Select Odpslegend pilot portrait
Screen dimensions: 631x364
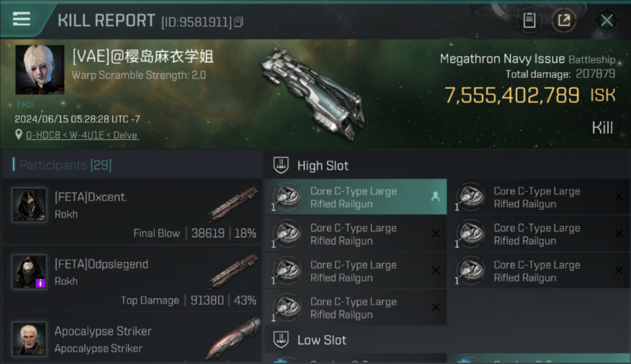(30, 272)
